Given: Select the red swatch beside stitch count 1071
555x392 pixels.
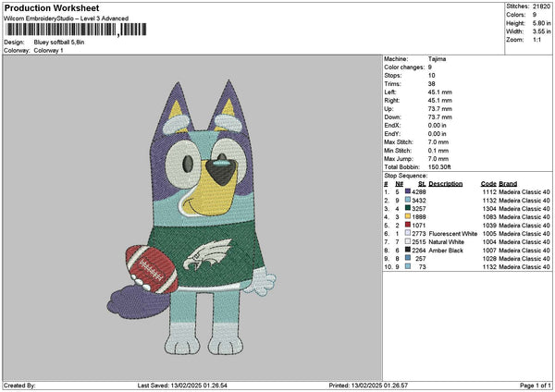Looking at the screenshot, I should (408, 225).
